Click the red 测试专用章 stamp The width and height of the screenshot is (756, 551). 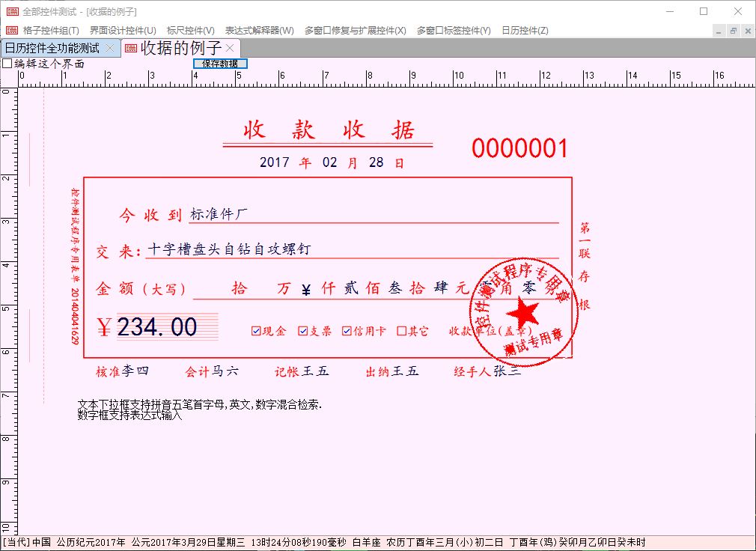[x=524, y=312]
